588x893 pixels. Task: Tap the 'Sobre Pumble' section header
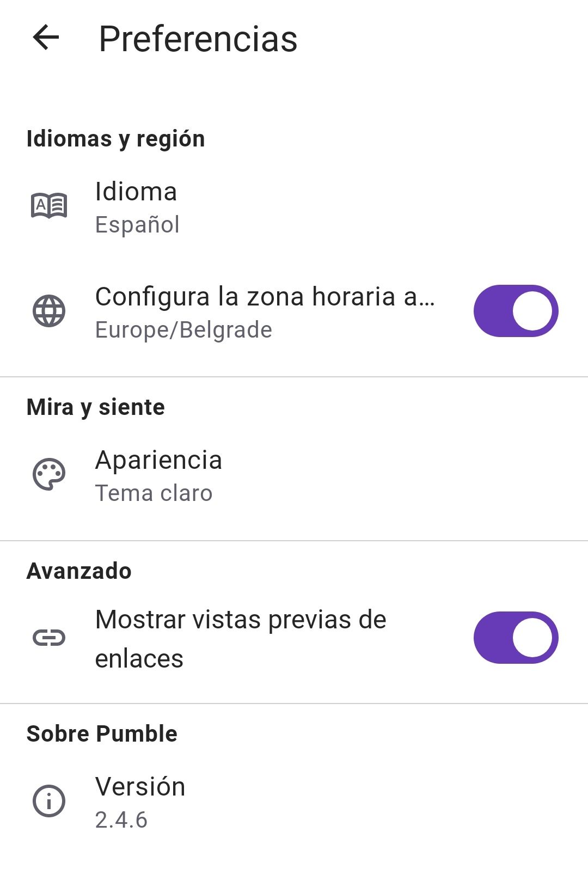102,734
